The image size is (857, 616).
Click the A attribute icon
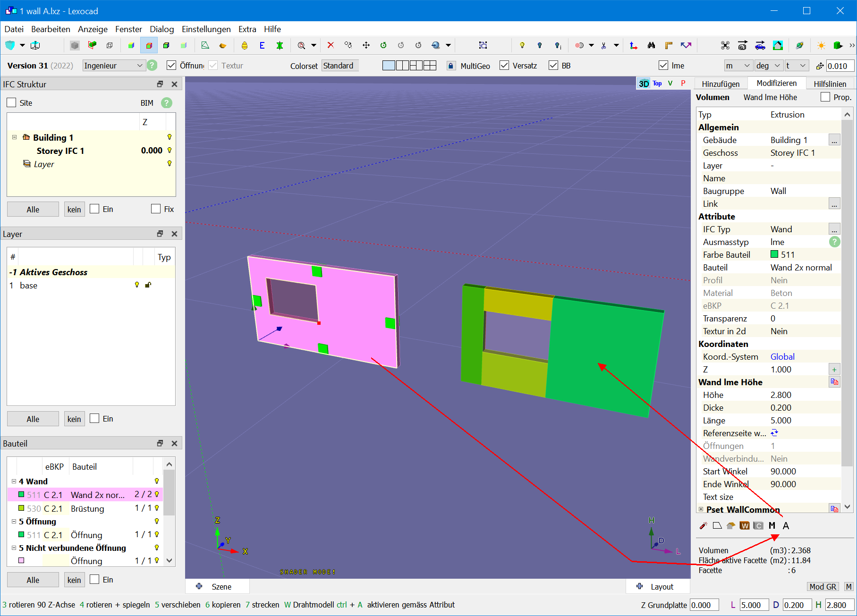(x=786, y=526)
